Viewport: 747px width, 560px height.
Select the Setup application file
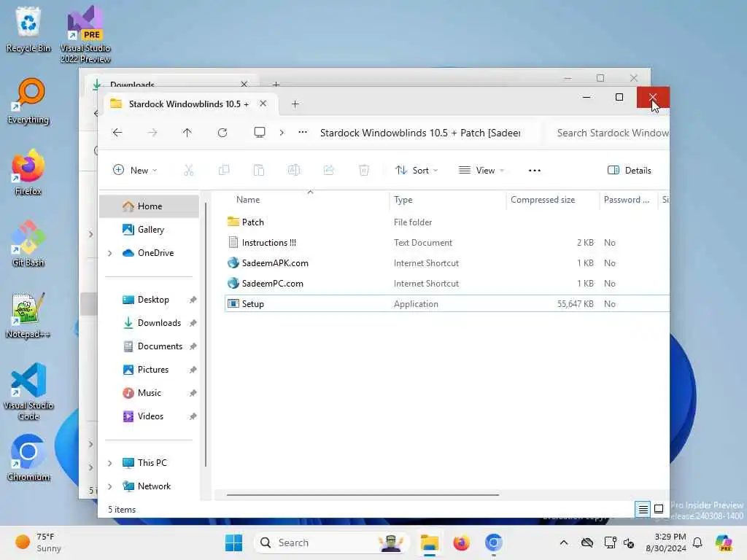point(447,304)
